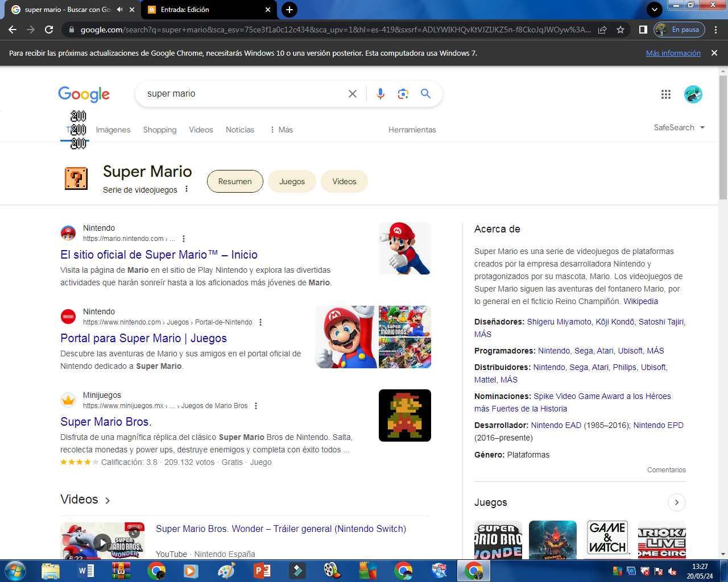Clear the search box with the X icon
The height and width of the screenshot is (582, 728).
tap(353, 94)
